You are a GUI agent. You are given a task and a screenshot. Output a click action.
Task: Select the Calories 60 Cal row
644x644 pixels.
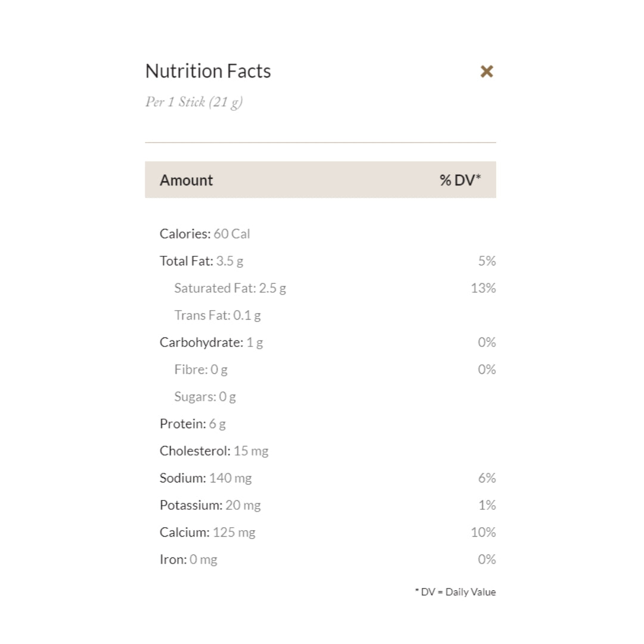(205, 234)
